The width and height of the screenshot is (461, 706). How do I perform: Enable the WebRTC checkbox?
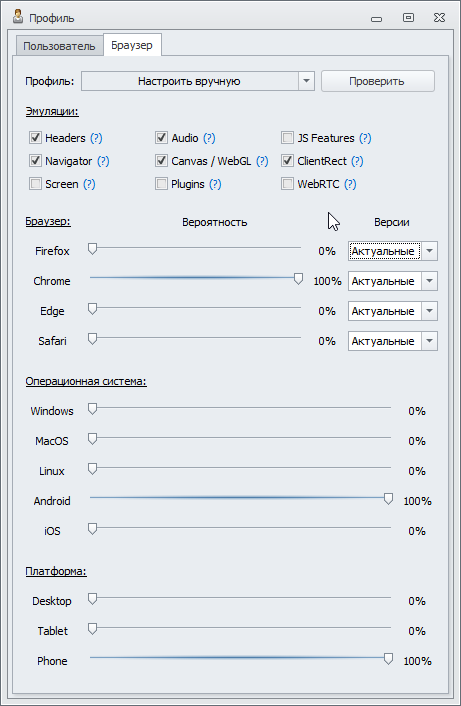(287, 184)
